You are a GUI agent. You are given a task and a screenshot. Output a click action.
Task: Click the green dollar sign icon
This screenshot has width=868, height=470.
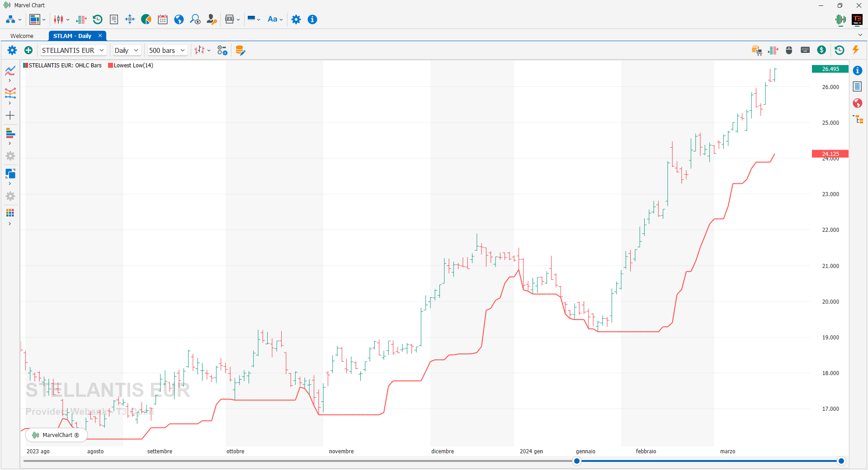click(x=821, y=50)
